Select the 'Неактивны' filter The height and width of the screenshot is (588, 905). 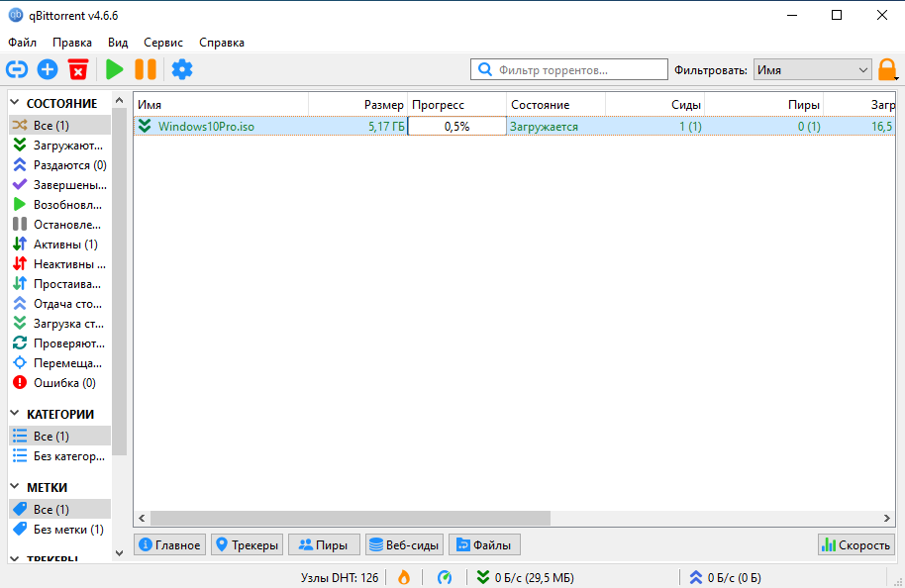[x=59, y=263]
